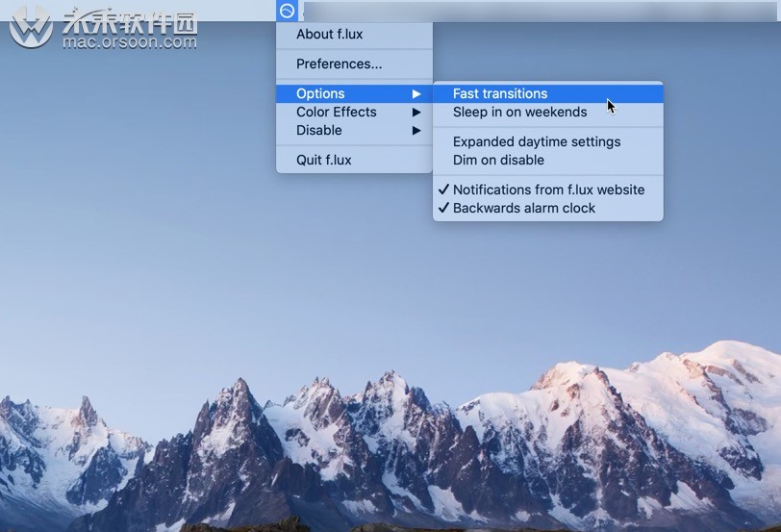Enable Sleep in on weekends
Image resolution: width=781 pixels, height=532 pixels.
(x=548, y=113)
